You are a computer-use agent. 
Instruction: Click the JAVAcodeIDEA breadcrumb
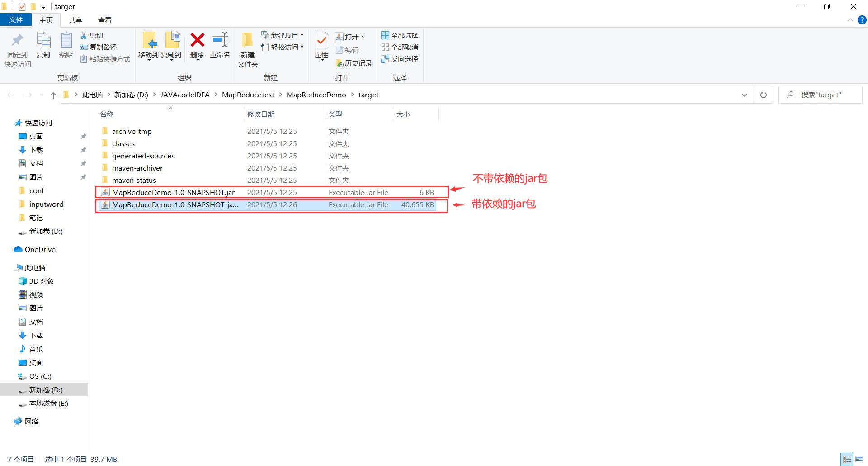tap(185, 95)
